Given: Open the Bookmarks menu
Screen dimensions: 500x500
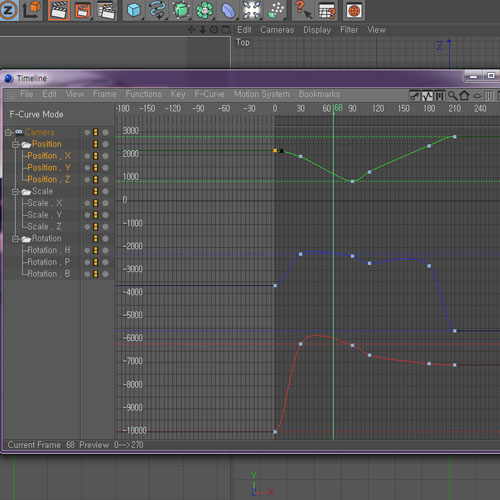Looking at the screenshot, I should click(319, 94).
